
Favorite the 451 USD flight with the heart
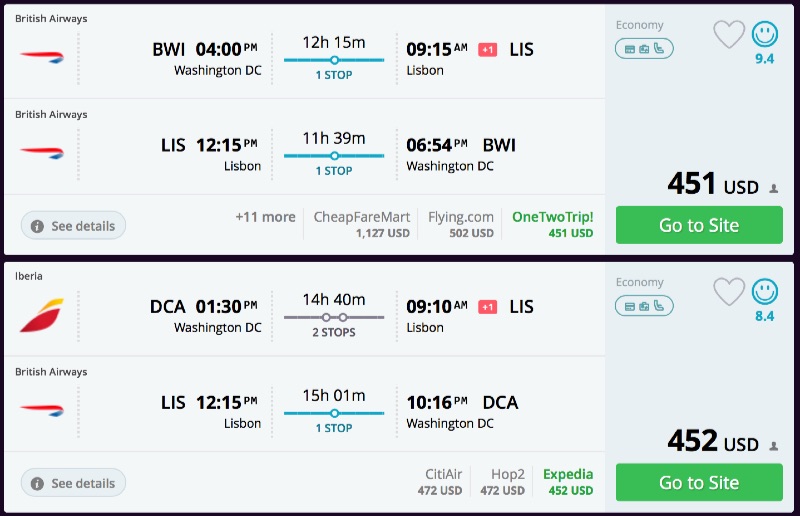click(x=729, y=35)
